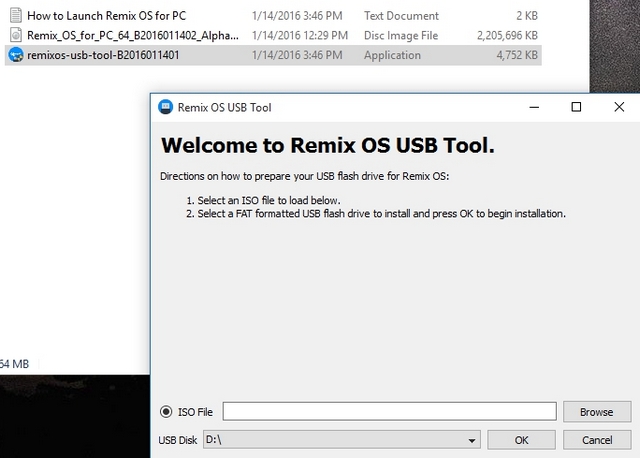Click the 'Application' type cell
Image resolution: width=640 pixels, height=458 pixels.
(x=392, y=55)
